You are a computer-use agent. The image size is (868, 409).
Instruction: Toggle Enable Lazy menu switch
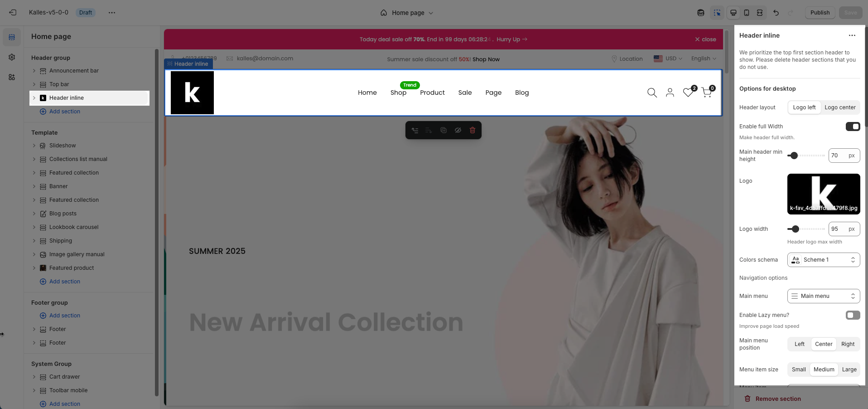pos(853,315)
